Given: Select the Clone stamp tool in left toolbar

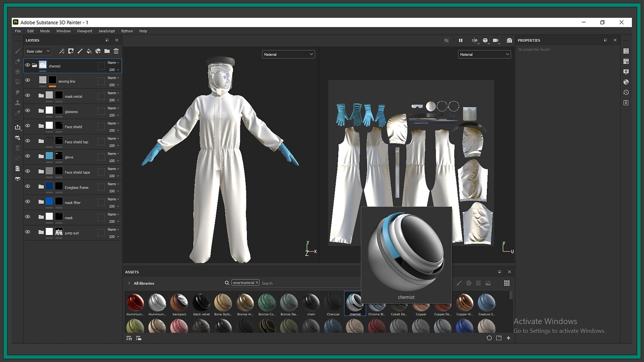Looking at the screenshot, I should (18, 103).
